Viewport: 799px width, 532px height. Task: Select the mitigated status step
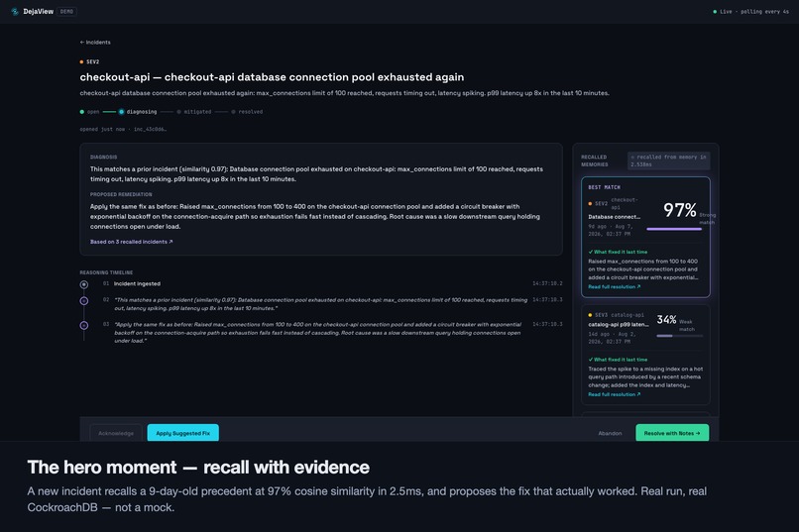(193, 112)
